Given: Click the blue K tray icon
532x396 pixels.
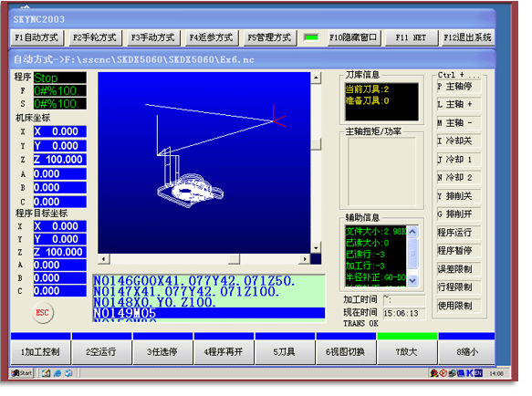Looking at the screenshot, I should (470, 373).
